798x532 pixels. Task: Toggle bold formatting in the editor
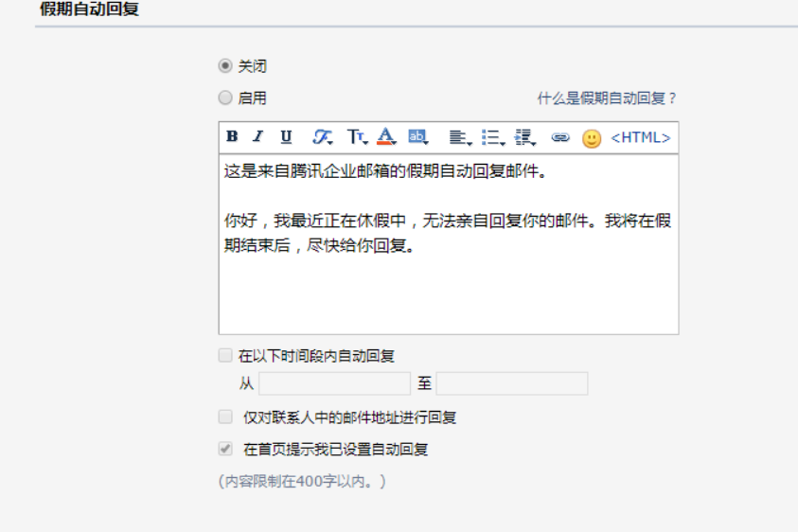point(232,137)
